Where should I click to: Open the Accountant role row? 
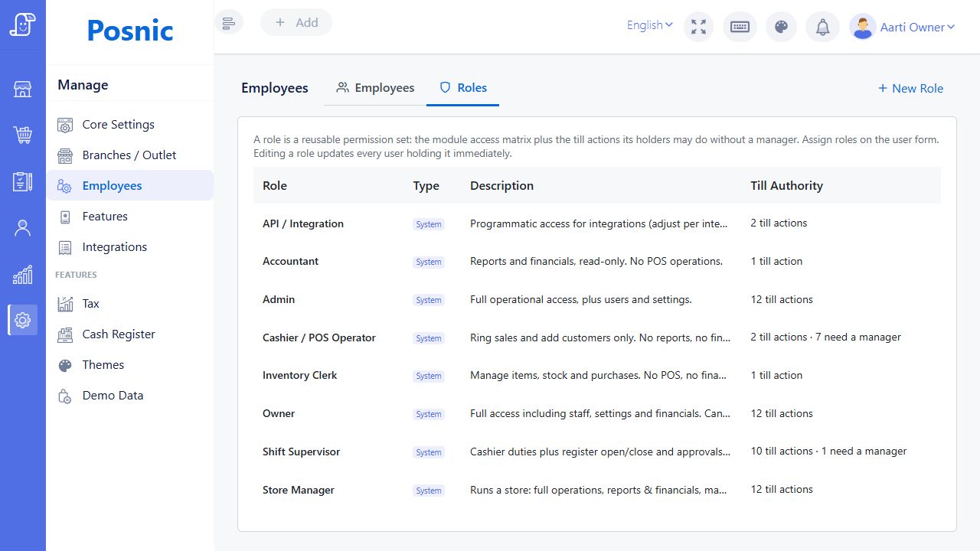(596, 261)
